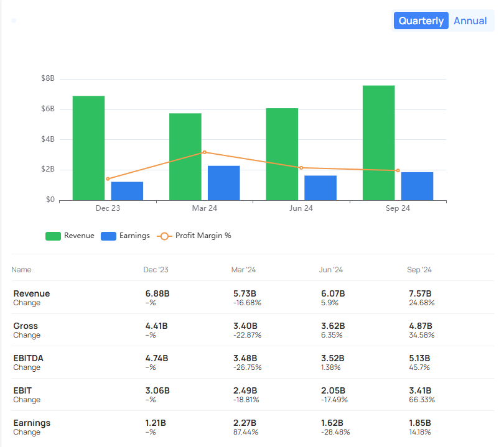Click the Jun 24 blue earnings bar
The width and height of the screenshot is (504, 447).
[x=320, y=188]
